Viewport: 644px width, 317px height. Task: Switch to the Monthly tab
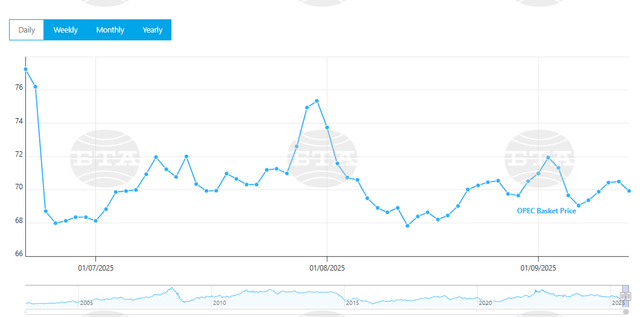(x=110, y=30)
